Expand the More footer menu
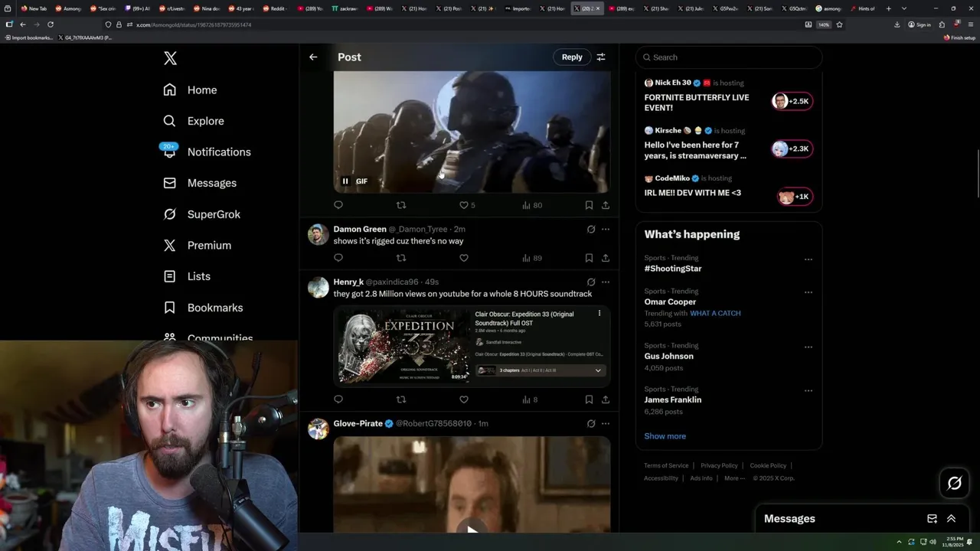Viewport: 980px width, 551px height. 734,478
